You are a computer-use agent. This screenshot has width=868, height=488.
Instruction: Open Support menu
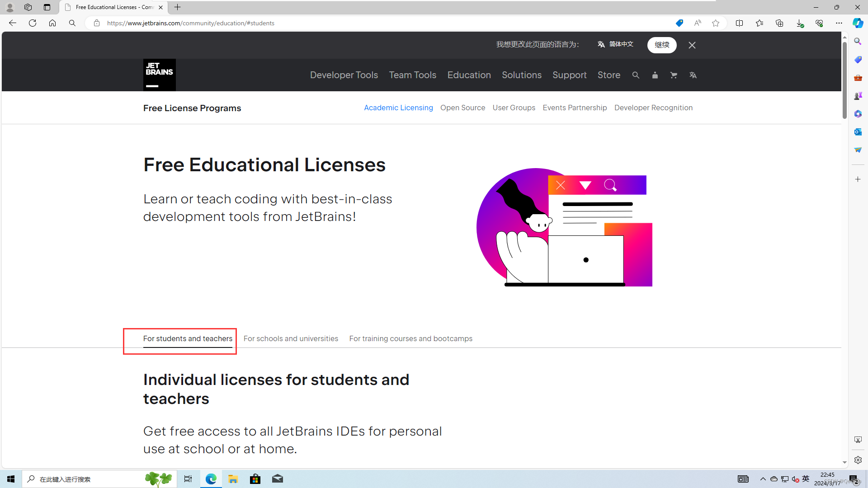tap(569, 75)
